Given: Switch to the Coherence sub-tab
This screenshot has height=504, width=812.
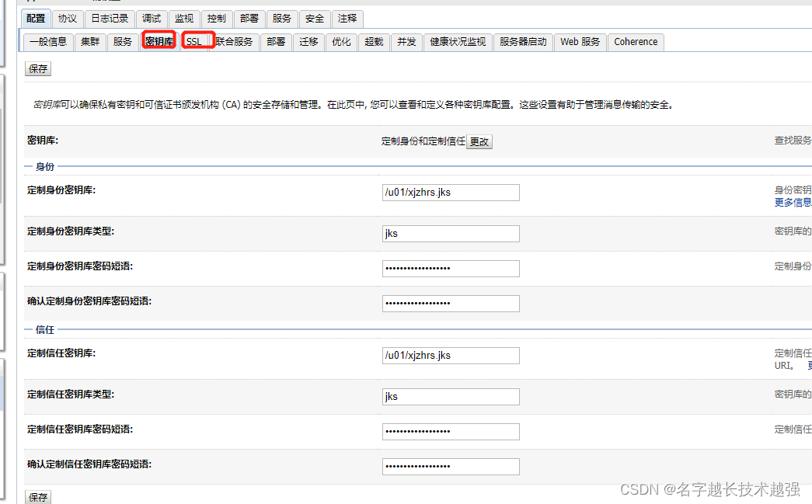Looking at the screenshot, I should (636, 42).
